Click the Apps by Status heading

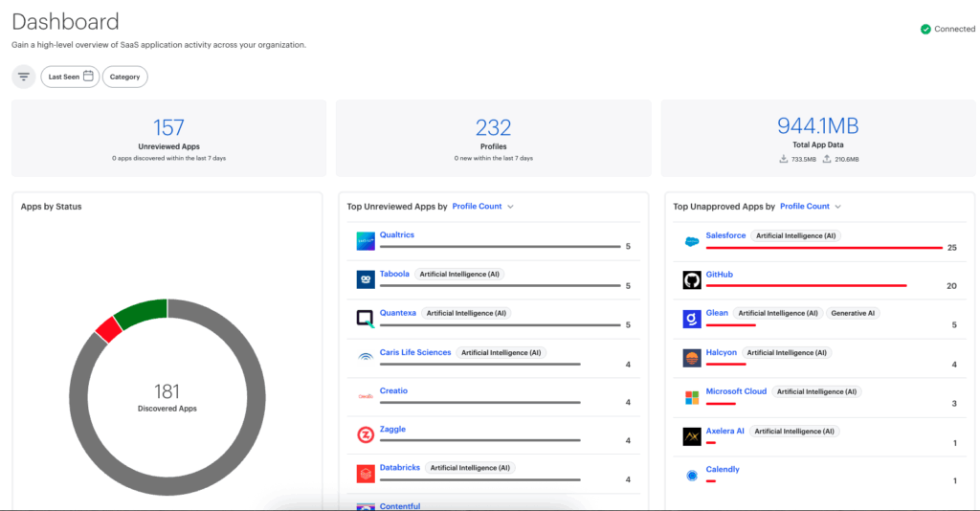[52, 207]
